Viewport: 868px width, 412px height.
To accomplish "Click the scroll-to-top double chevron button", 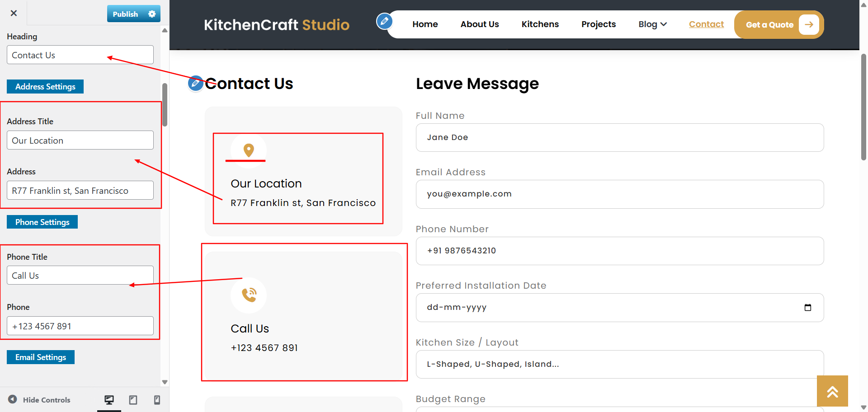I will [x=832, y=391].
